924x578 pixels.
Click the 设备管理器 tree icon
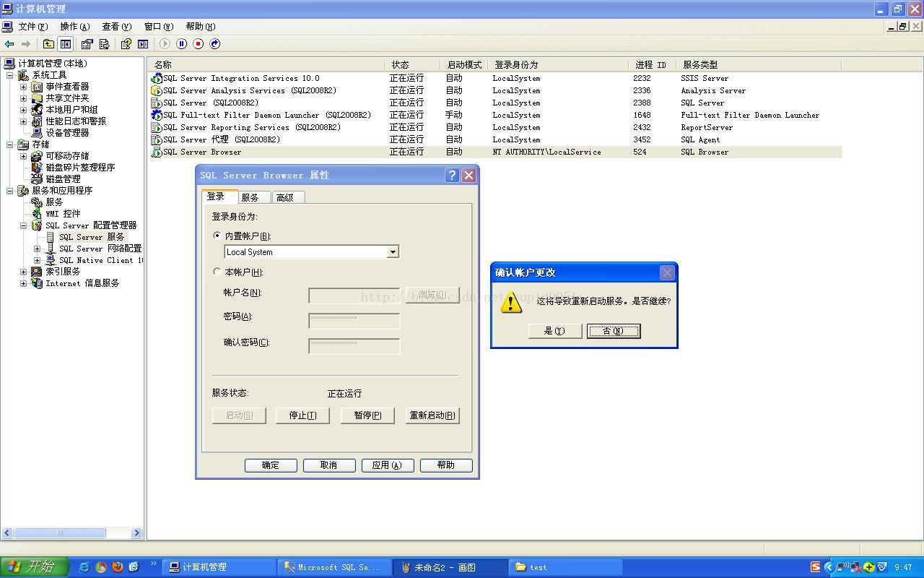tap(37, 133)
